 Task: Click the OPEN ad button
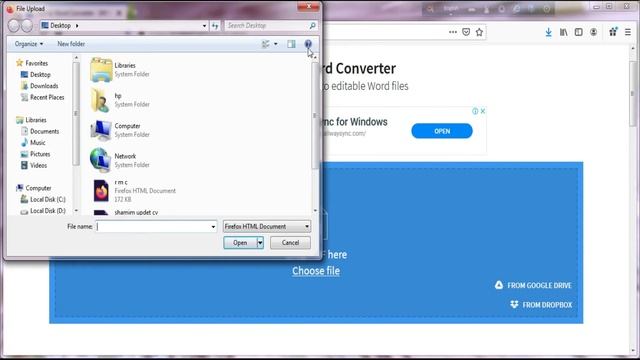(442, 131)
